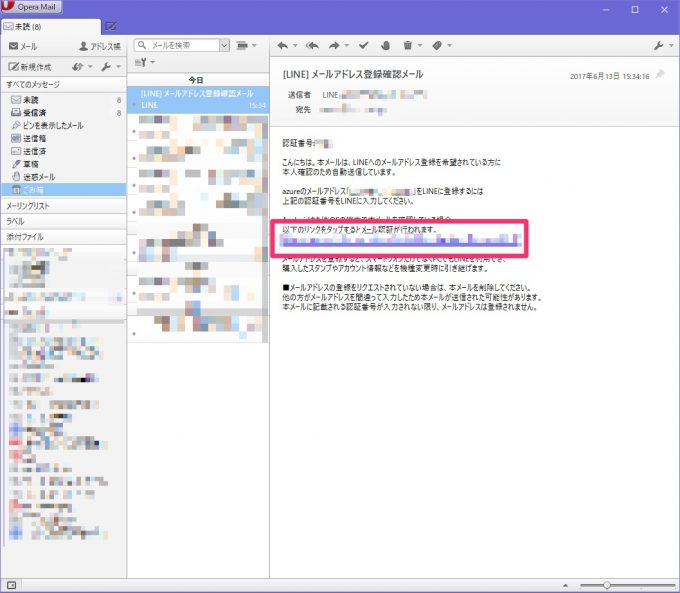Expand the ラベル section
Screen dimensions: 680x593
click(x=64, y=222)
